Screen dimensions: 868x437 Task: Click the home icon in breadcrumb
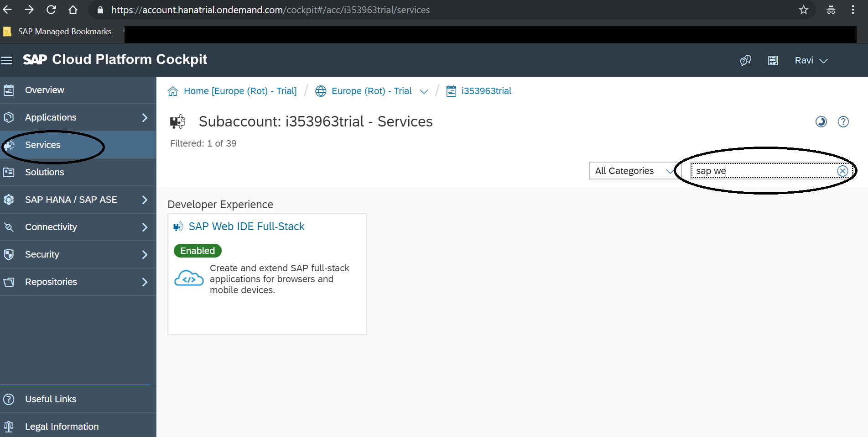[173, 91]
